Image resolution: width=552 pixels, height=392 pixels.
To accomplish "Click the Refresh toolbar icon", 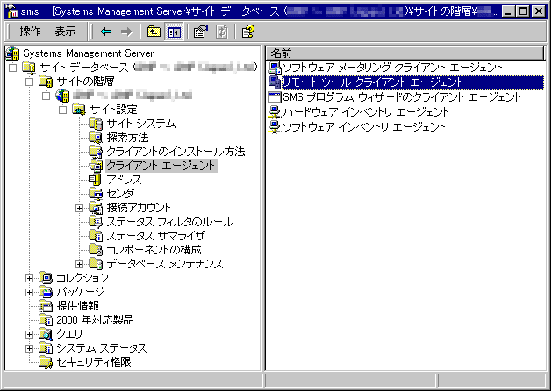I will click(x=222, y=32).
